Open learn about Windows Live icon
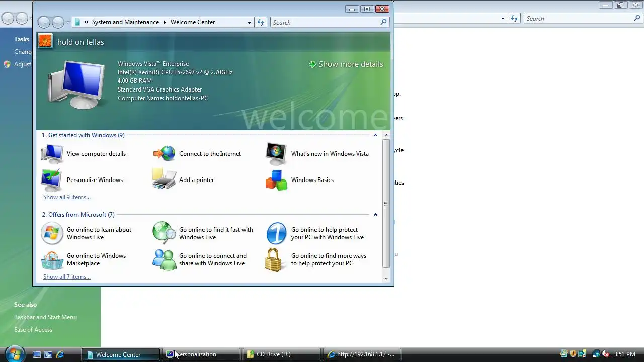 tap(52, 234)
